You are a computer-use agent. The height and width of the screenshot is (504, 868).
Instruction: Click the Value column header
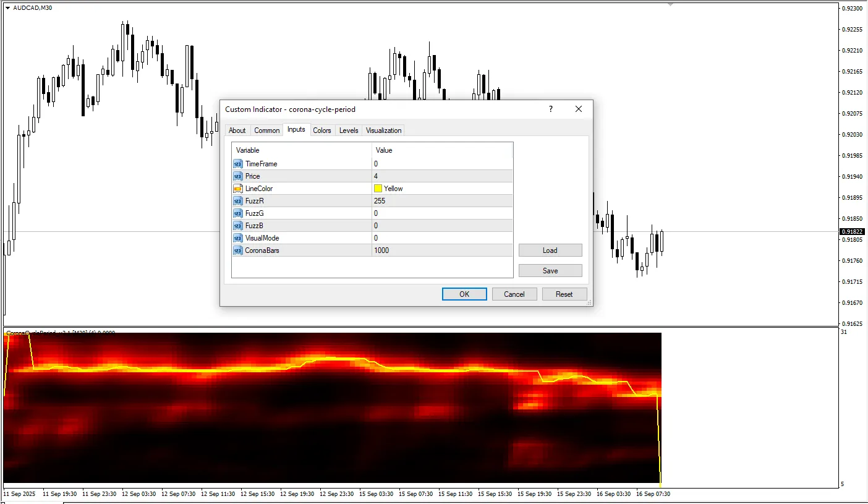click(442, 150)
